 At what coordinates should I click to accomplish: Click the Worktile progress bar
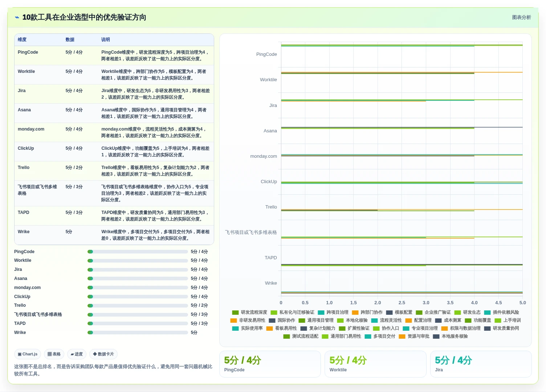point(138,261)
